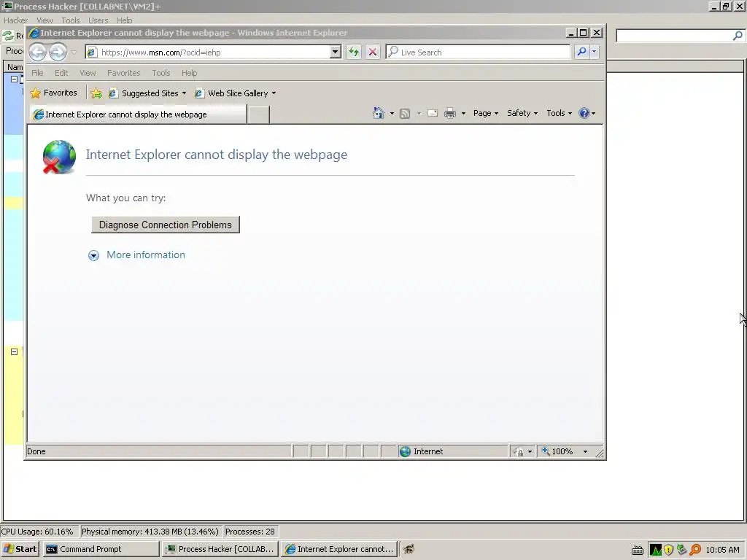Image resolution: width=747 pixels, height=560 pixels.
Task: Click the Process Hacker search box
Action: [x=673, y=36]
